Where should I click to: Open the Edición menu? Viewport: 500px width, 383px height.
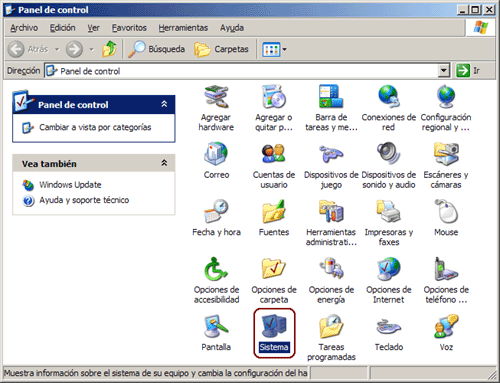[x=63, y=28]
